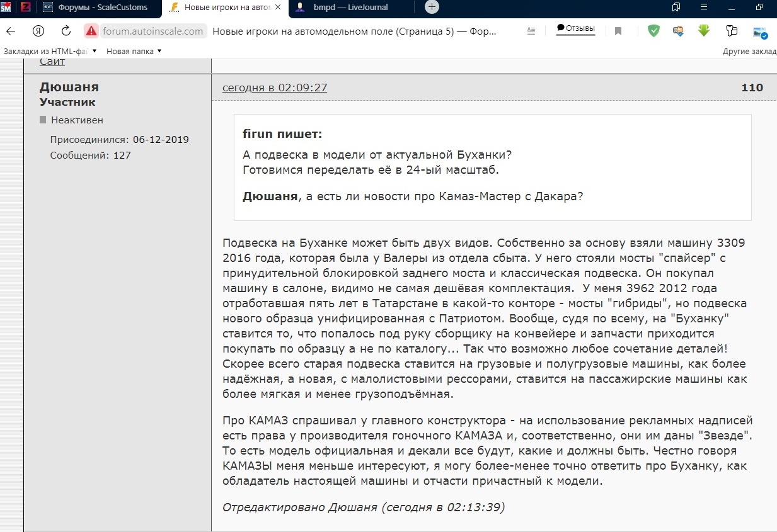Image resolution: width=777 pixels, height=532 pixels.
Task: Click the insecure site warning icon
Action: [91, 31]
